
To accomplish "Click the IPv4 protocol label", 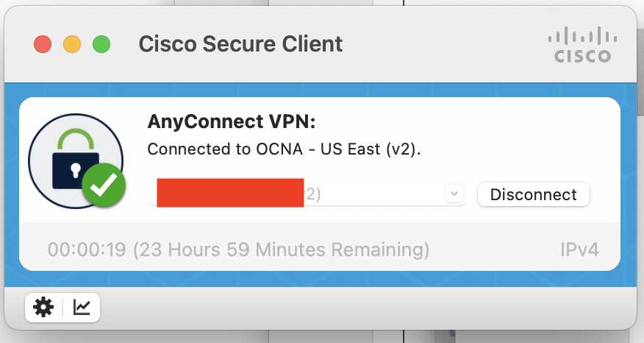I will 579,250.
